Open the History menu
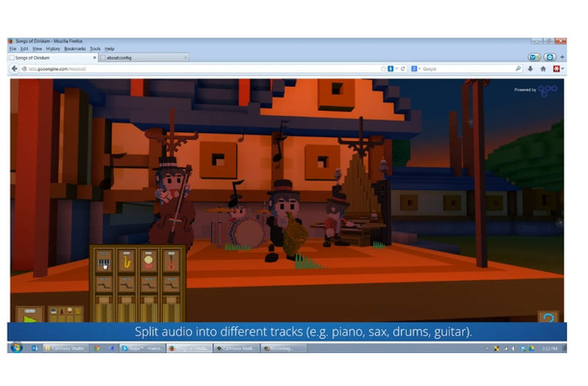Screen dimensions: 588x386 pos(53,49)
